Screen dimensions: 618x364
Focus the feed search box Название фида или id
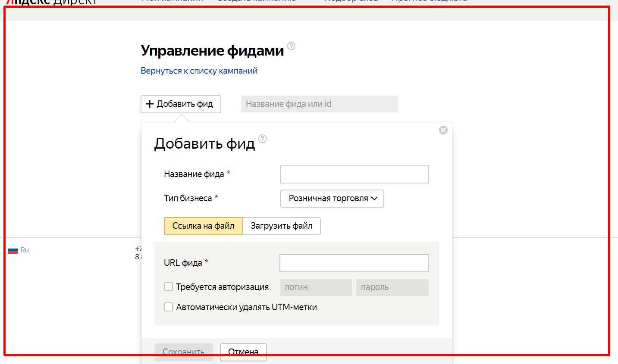(x=319, y=104)
